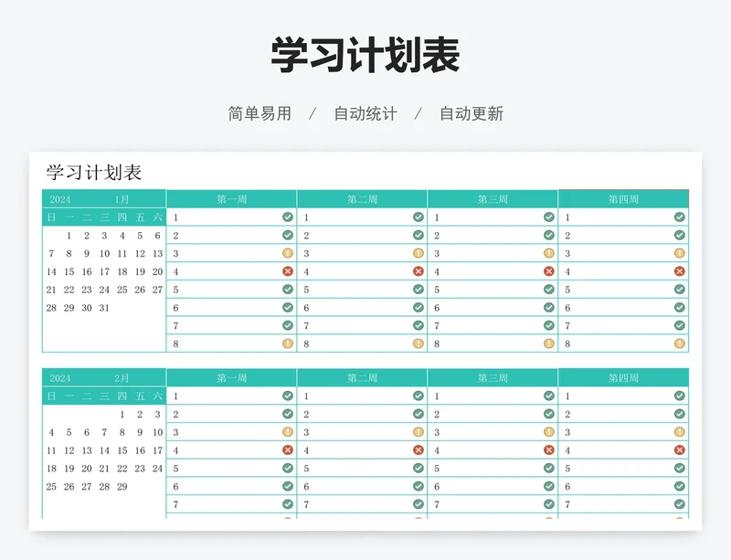Select January 第三周 task cell numbered 2

click(x=493, y=236)
